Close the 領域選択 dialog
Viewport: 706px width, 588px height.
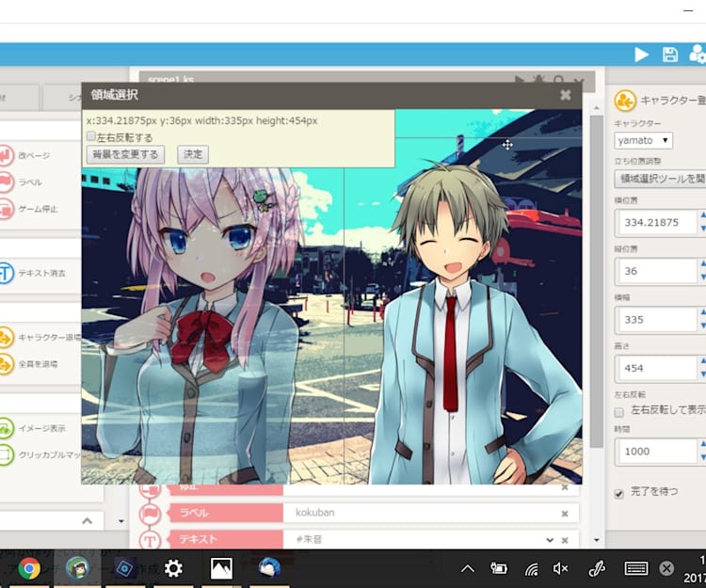[566, 95]
